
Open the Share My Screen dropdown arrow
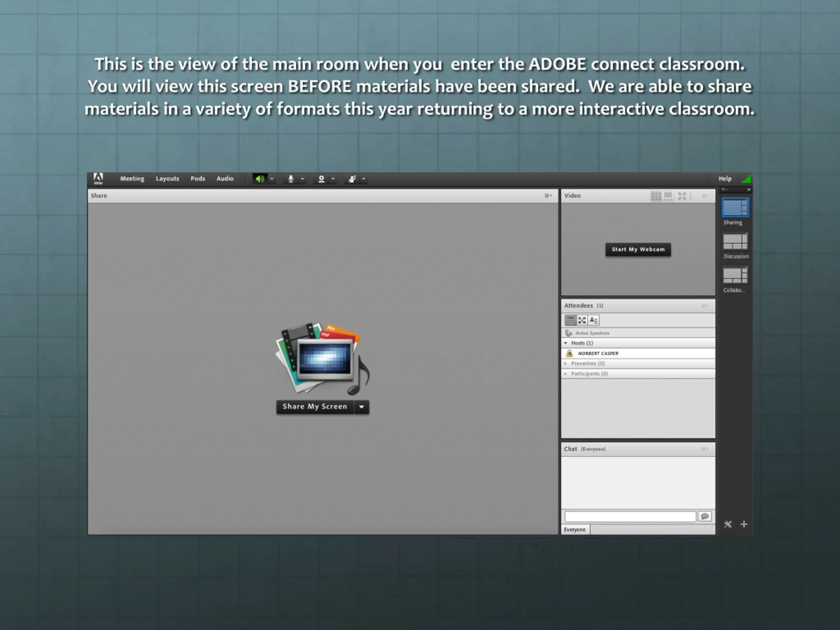(x=362, y=407)
